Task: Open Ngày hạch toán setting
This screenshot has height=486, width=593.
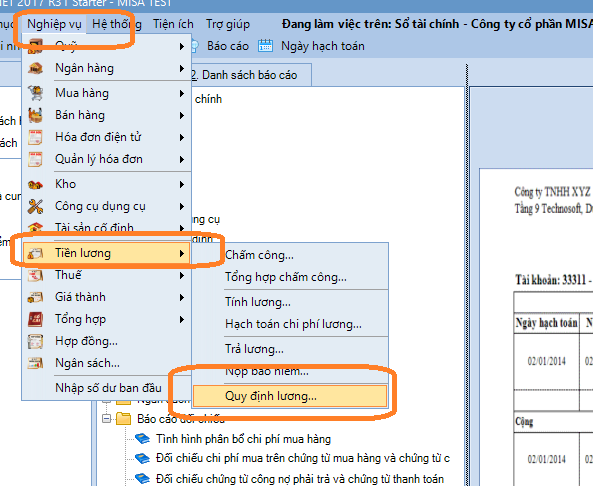Action: pos(323,46)
